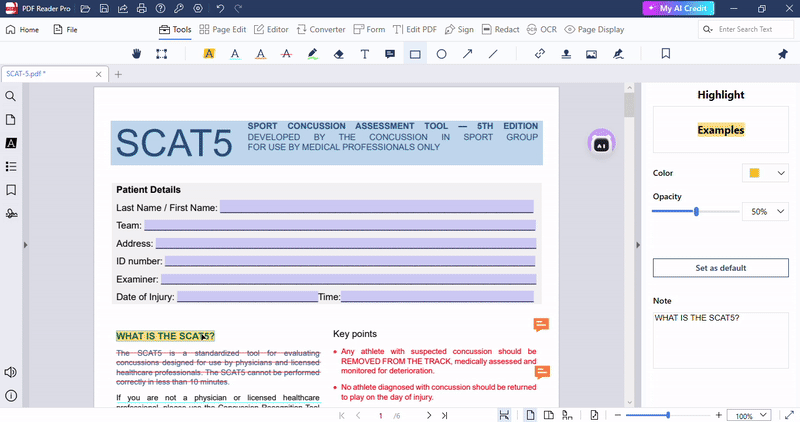Viewport: 800px width, 422px height.
Task: Select the Text box (T) tool
Action: tap(365, 54)
